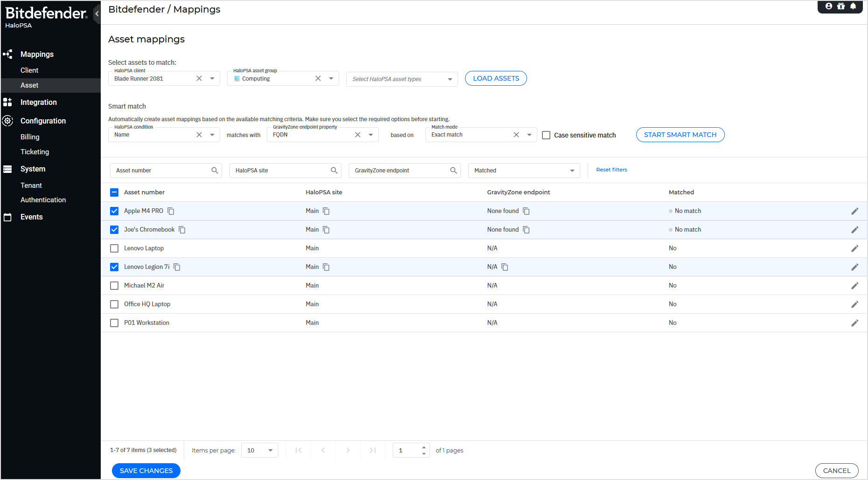Expand the Select HaloPSA asset types dropdown
The height and width of the screenshot is (480, 868).
(449, 79)
